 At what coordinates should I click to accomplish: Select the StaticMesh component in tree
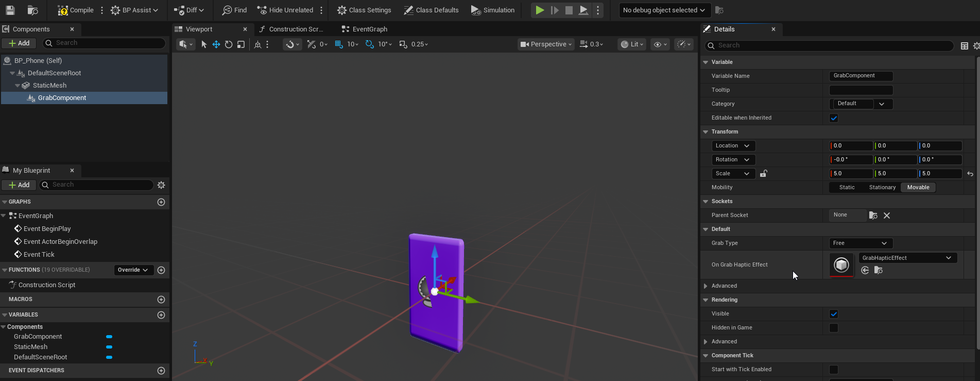click(49, 86)
